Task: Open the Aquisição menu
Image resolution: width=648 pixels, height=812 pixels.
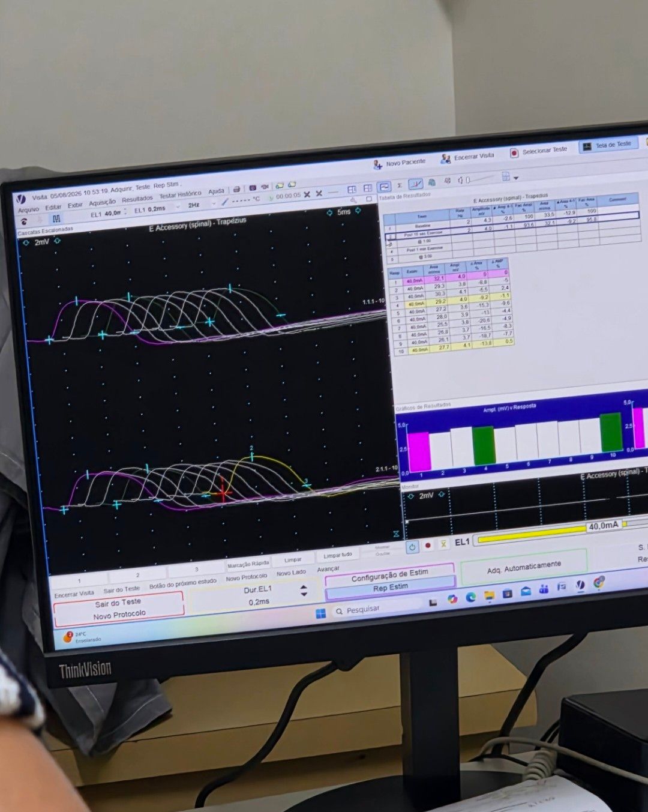Action: 102,203
